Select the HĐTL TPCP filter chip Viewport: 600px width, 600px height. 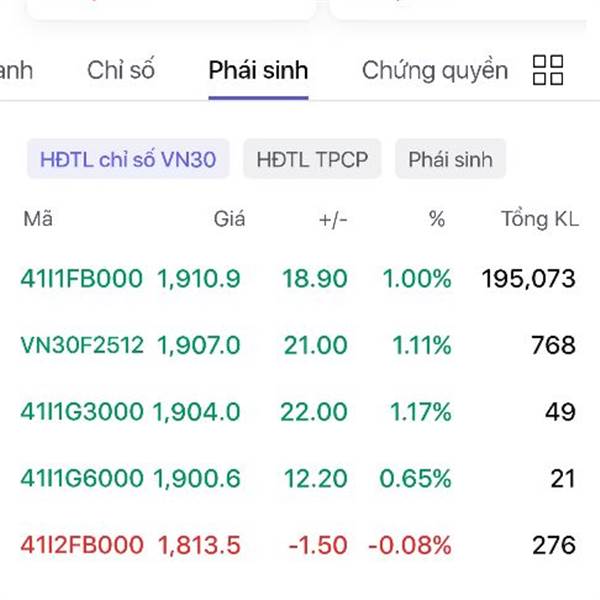pyautogui.click(x=312, y=159)
